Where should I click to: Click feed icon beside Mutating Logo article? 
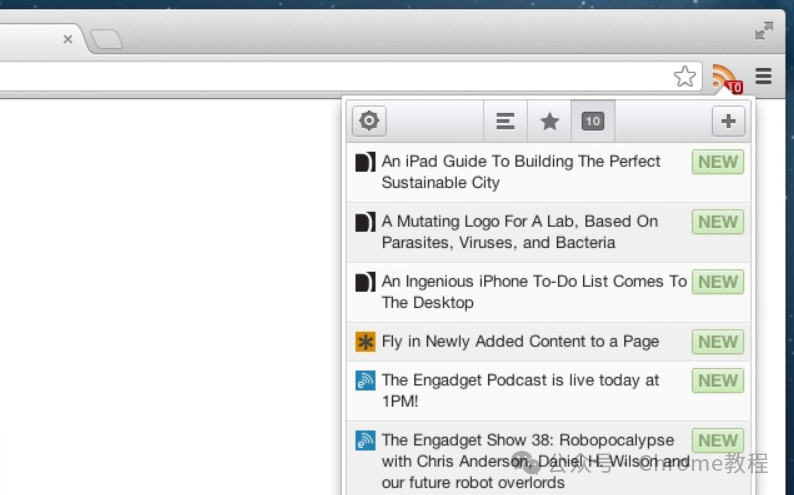coord(365,222)
